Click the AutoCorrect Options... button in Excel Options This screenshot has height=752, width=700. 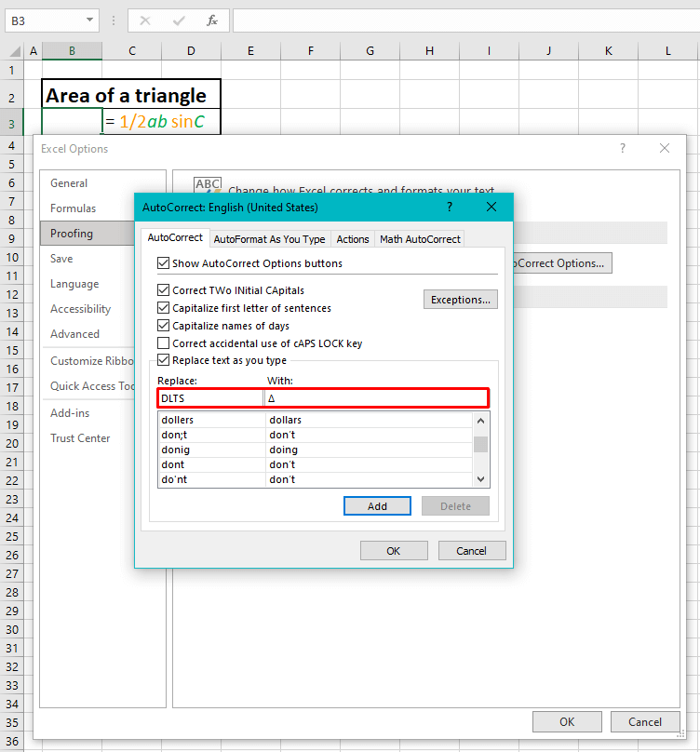click(563, 262)
